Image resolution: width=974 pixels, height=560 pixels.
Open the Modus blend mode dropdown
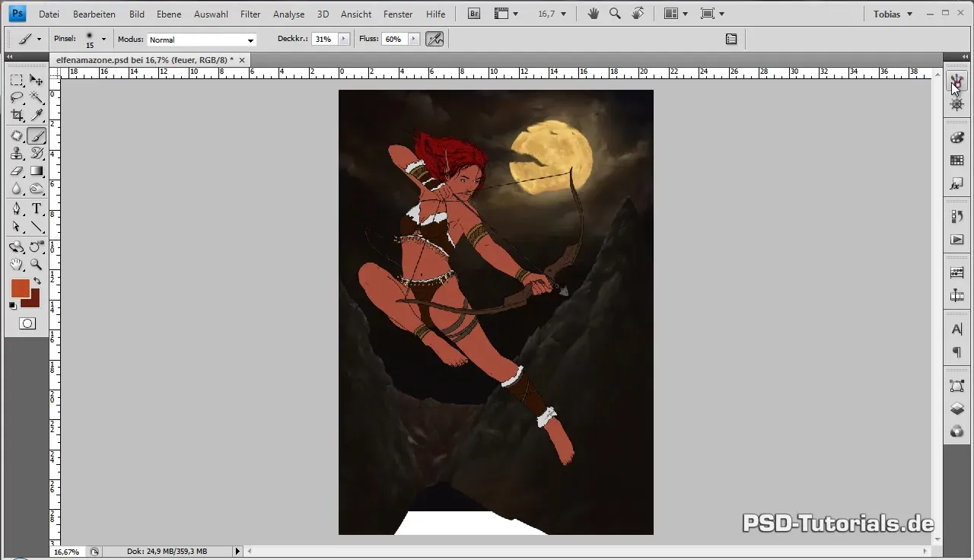tap(202, 40)
